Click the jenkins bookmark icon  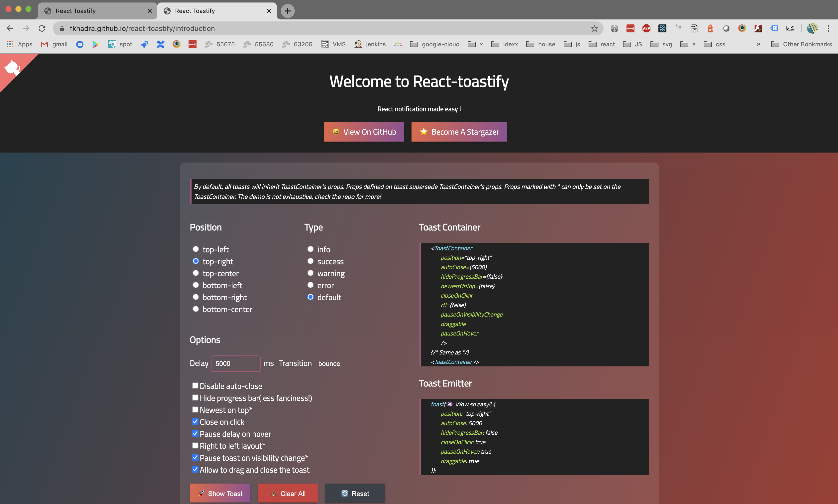tap(358, 44)
